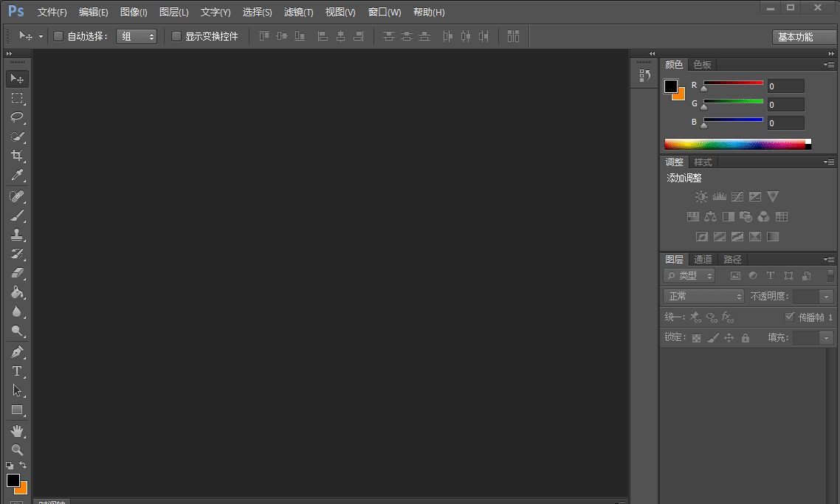Reset to default foreground/background colors
Viewport: 840px width, 504px height.
click(x=10, y=466)
